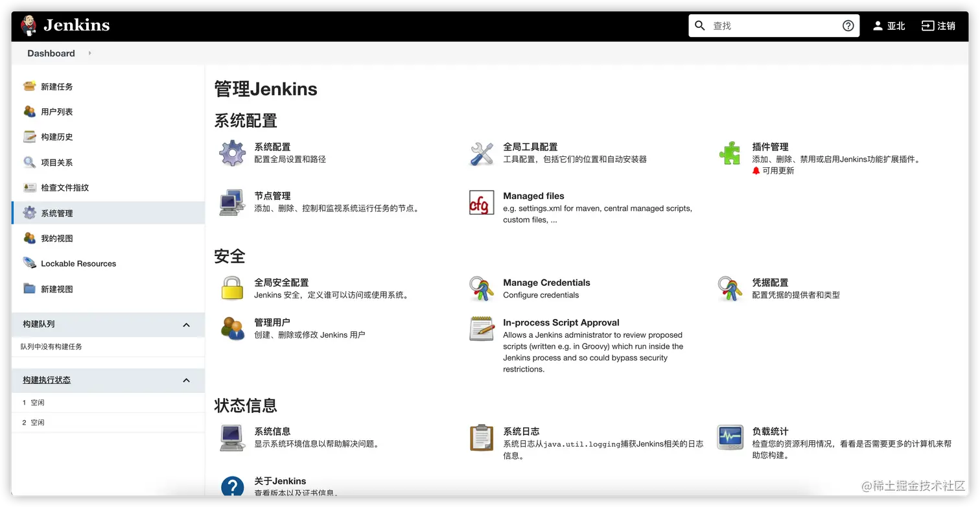Open the Manage Credentials link

click(546, 283)
